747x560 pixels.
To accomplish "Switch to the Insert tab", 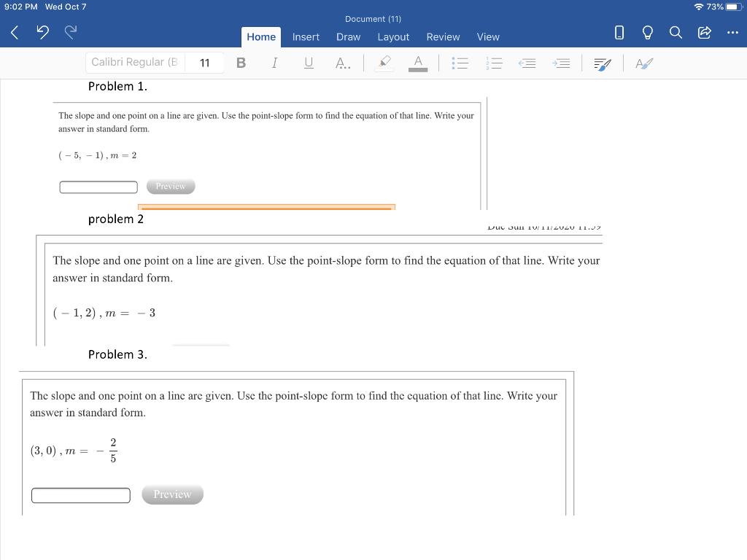I will tap(306, 37).
